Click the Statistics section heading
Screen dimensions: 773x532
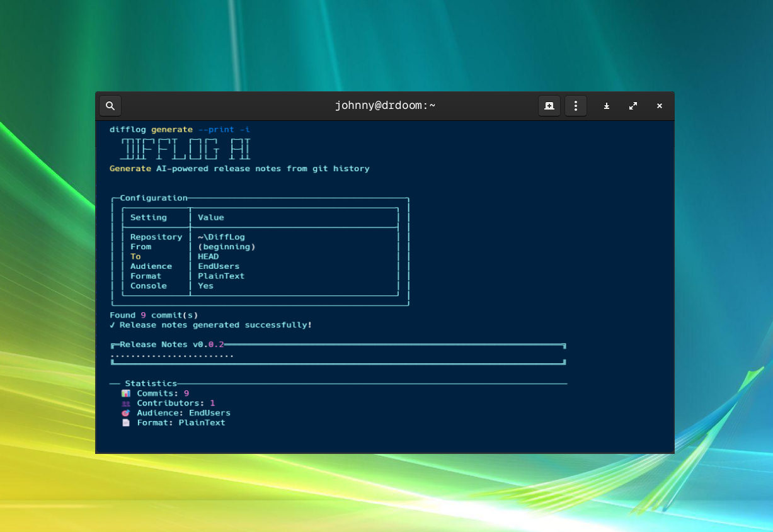pyautogui.click(x=151, y=383)
